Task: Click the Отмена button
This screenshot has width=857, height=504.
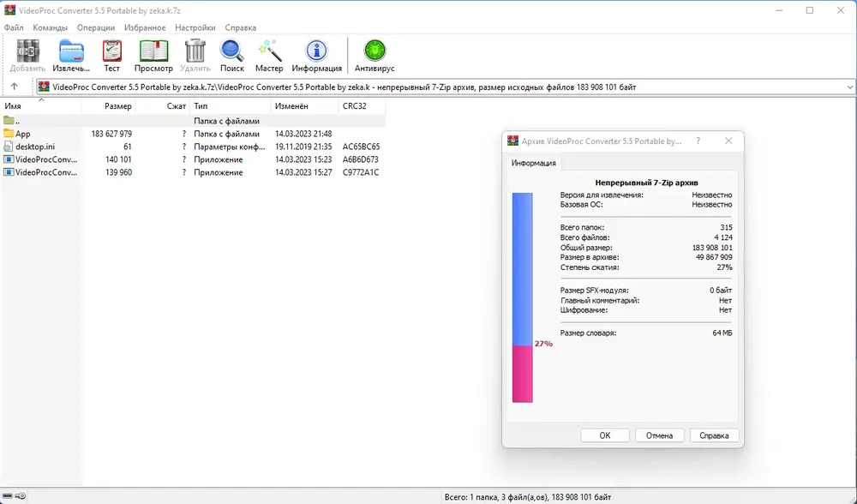Action: click(x=659, y=435)
